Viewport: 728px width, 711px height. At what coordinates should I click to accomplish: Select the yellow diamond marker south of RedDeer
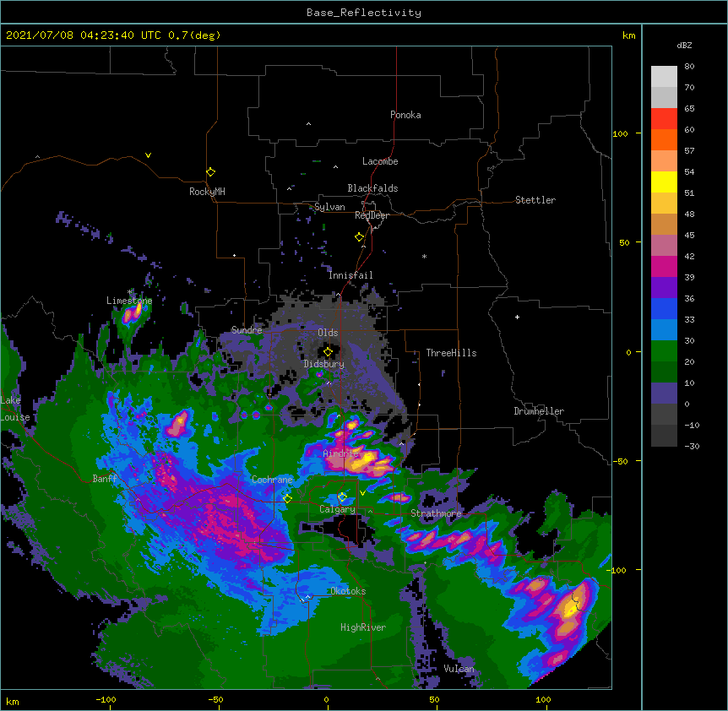[360, 237]
